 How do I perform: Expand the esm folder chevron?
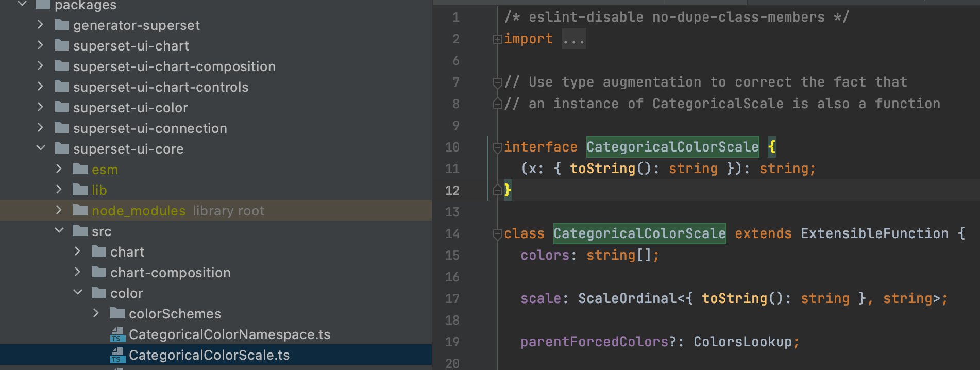[59, 169]
